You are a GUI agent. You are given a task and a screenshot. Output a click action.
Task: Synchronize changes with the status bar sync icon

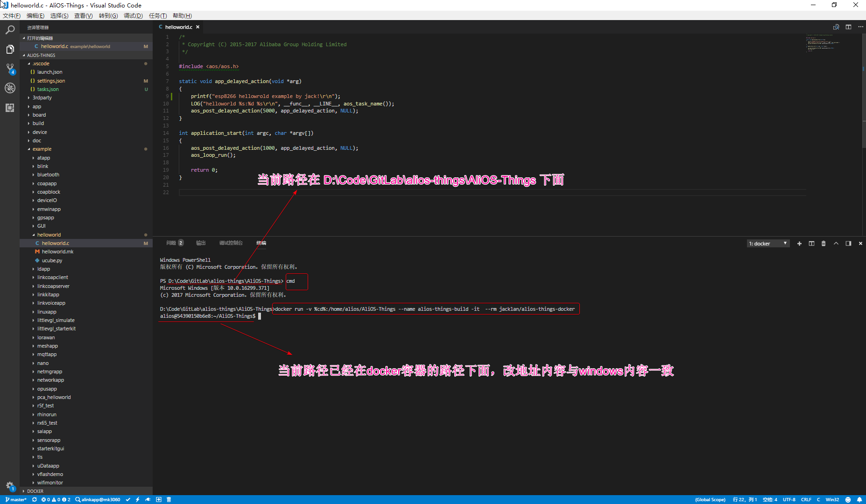[x=34, y=499]
